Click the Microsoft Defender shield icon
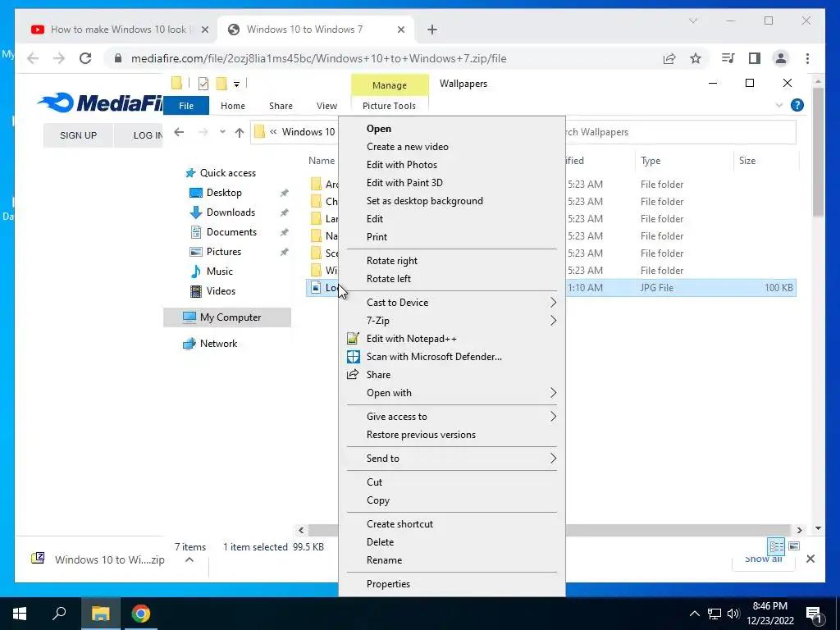 point(353,357)
